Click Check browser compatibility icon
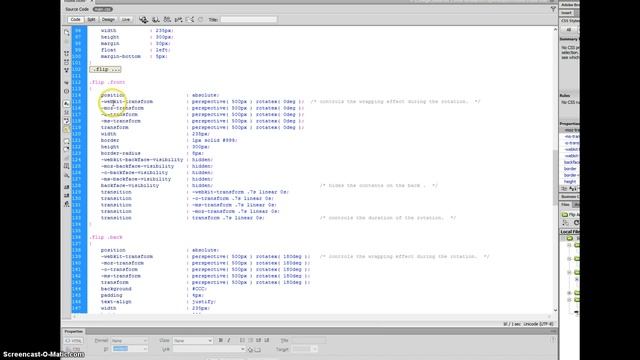The width and height of the screenshot is (640, 360). coord(190,20)
